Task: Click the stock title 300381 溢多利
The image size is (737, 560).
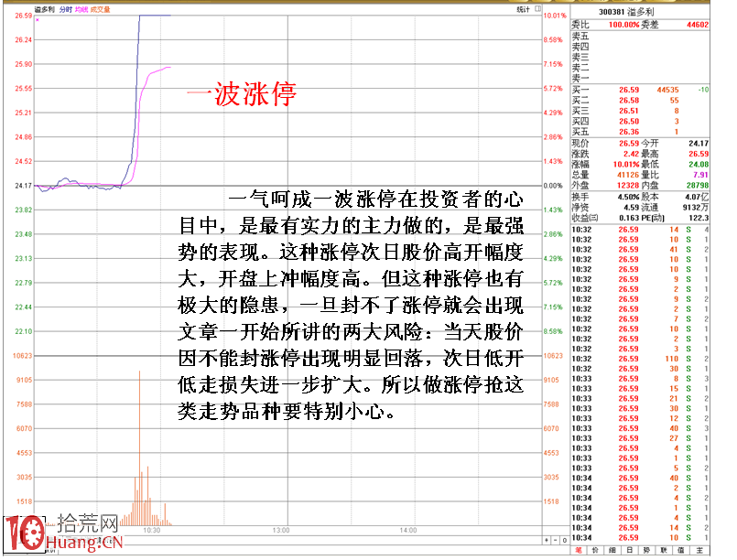Action: click(x=626, y=12)
